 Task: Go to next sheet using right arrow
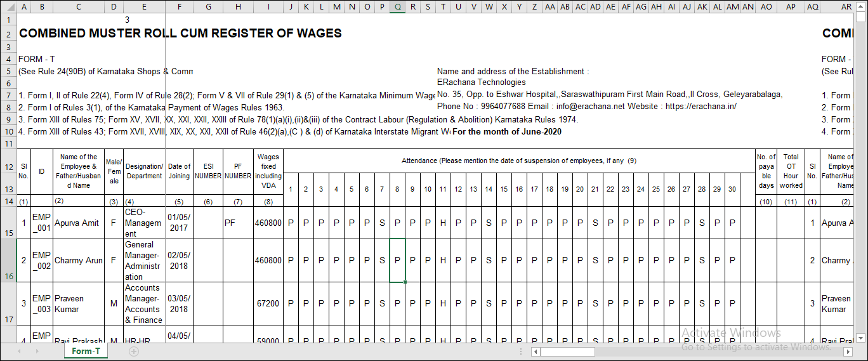click(38, 351)
